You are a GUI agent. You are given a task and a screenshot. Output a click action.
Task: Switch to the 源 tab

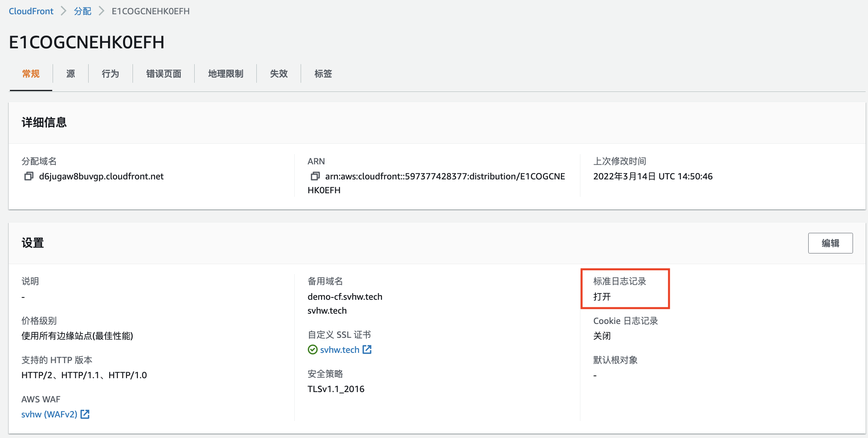coord(70,74)
